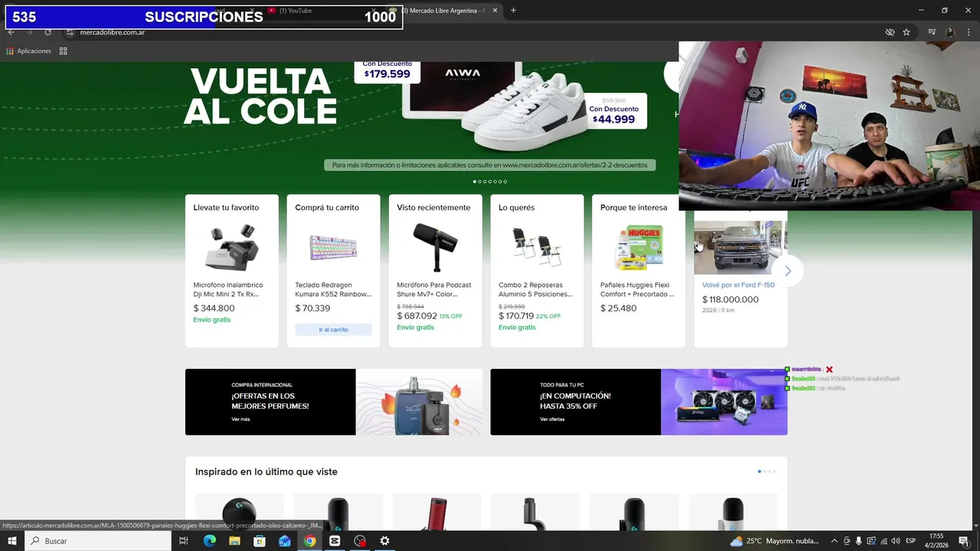Open the reposeras chairs product image
Image resolution: width=980 pixels, height=551 pixels.
pos(537,247)
